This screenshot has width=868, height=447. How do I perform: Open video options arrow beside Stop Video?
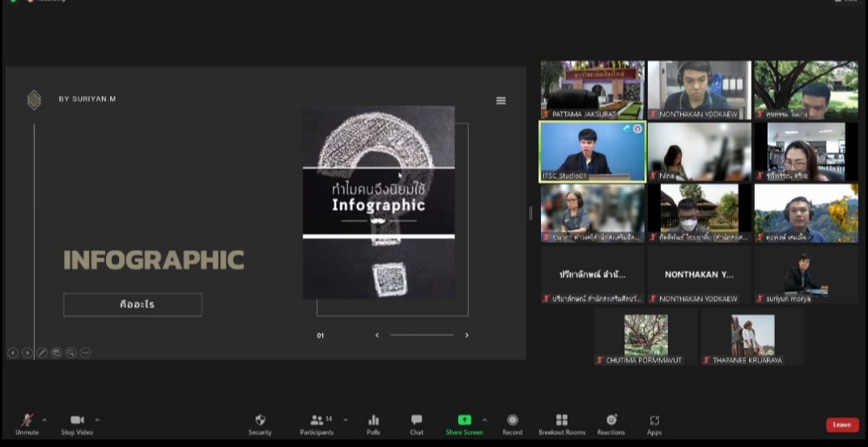[x=97, y=419]
